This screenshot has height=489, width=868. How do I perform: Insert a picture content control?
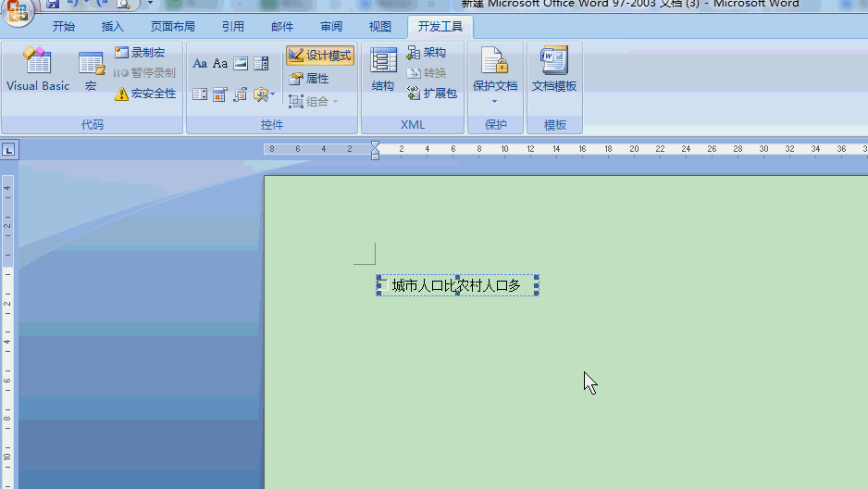pyautogui.click(x=241, y=64)
